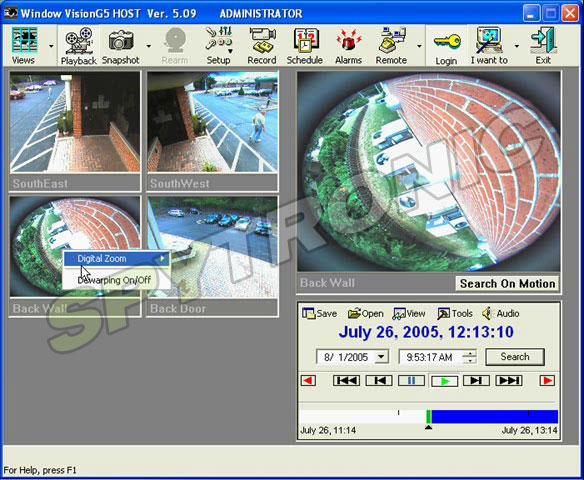Image resolution: width=584 pixels, height=480 pixels.
Task: Click the 'For Help, press F1' status text
Action: [x=40, y=470]
